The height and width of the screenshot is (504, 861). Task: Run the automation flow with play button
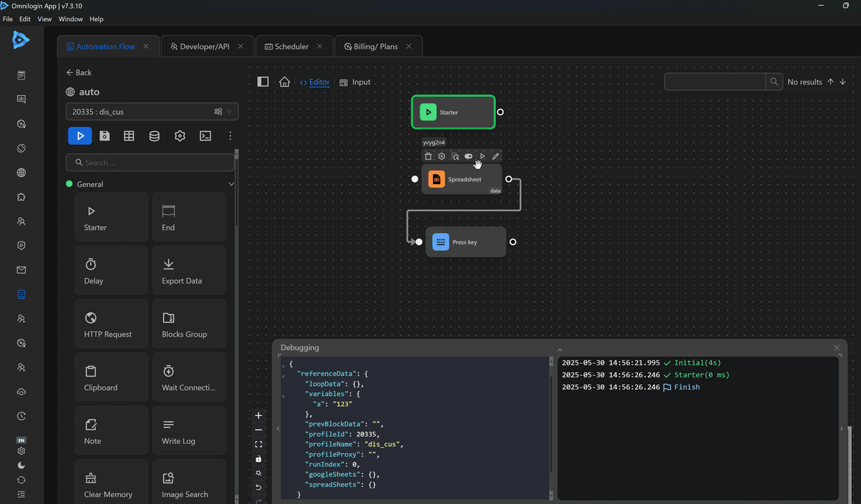(x=80, y=136)
